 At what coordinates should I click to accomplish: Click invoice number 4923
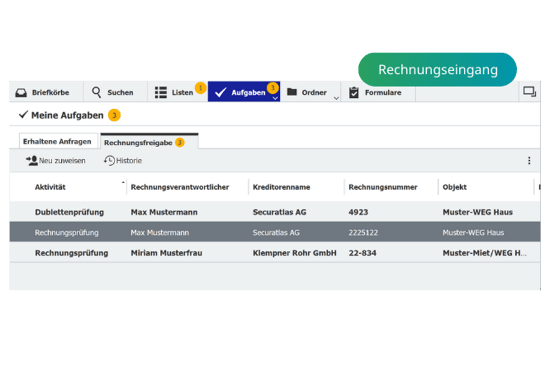(358, 212)
